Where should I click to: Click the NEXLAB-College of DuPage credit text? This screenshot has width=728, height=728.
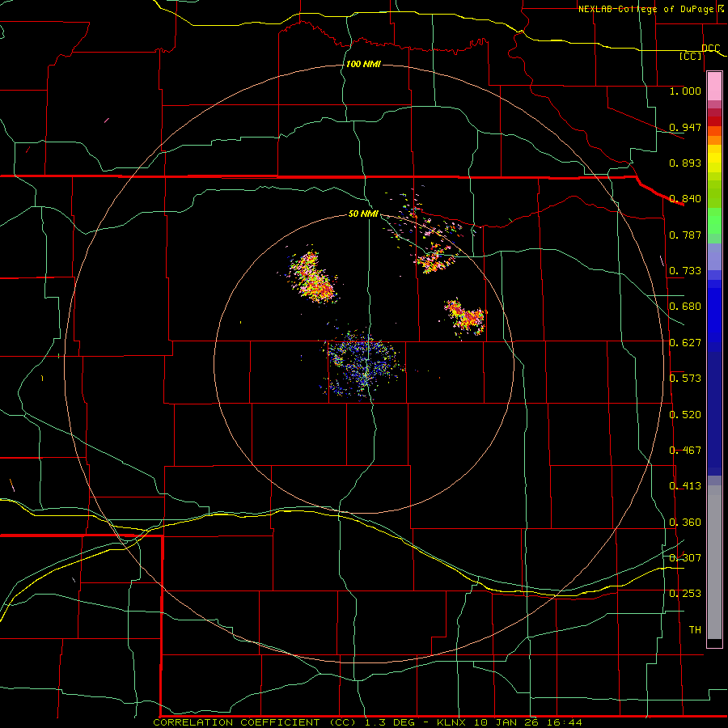click(646, 9)
